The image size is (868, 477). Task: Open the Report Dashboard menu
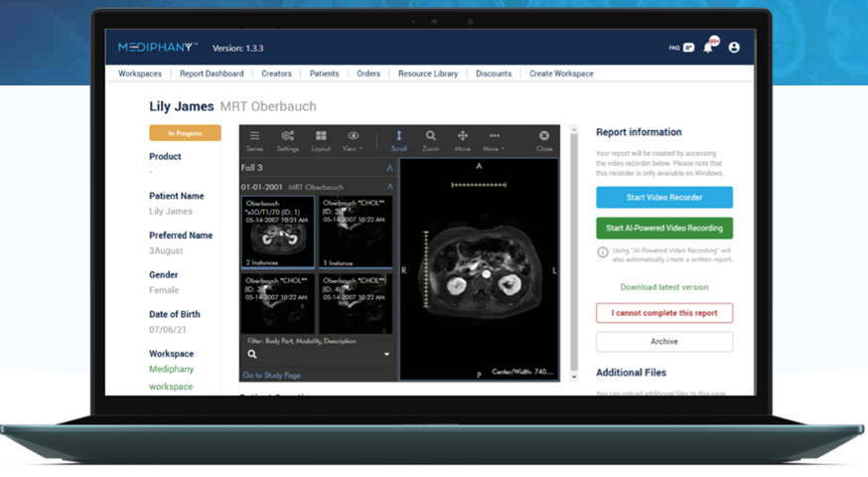click(212, 74)
